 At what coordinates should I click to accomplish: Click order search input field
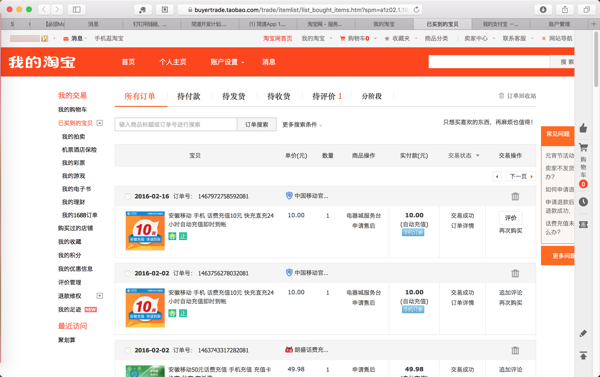(x=176, y=124)
